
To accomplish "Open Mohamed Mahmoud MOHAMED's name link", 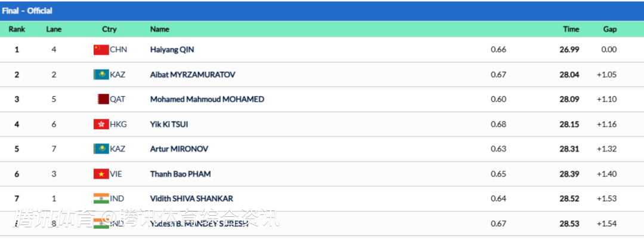I will tap(207, 99).
